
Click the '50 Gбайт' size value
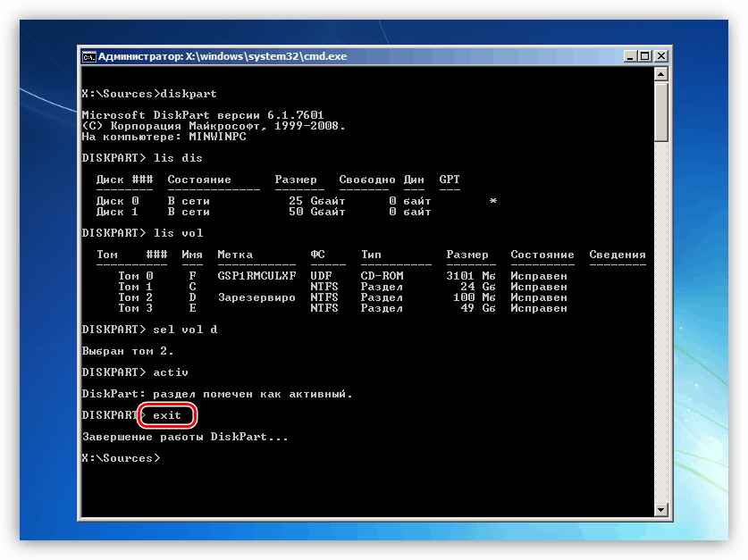(x=316, y=212)
